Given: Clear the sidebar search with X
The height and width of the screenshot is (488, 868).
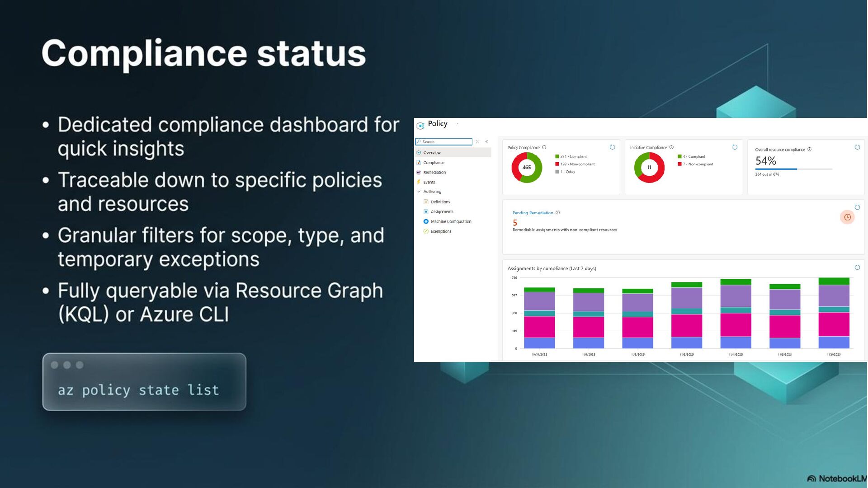Looking at the screenshot, I should point(477,142).
